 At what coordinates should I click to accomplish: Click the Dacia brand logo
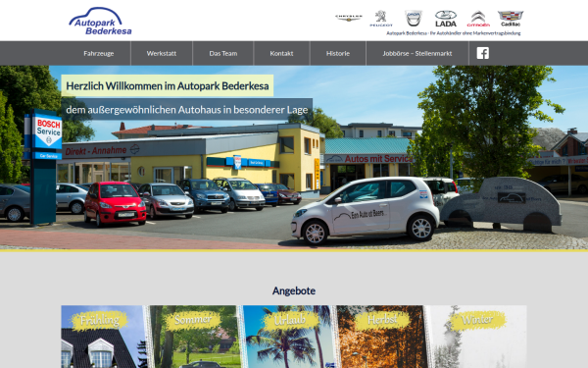[414, 18]
